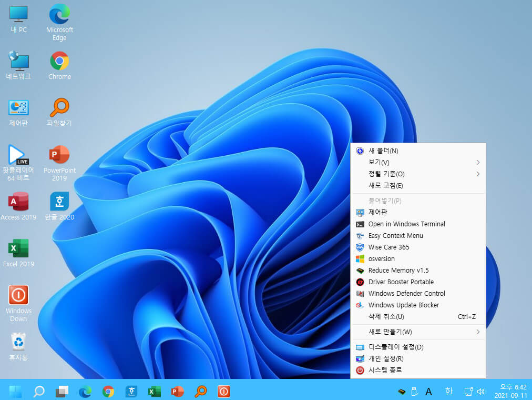Expand the 보기(V) submenu
Image resolution: width=532 pixels, height=400 pixels.
click(x=418, y=162)
